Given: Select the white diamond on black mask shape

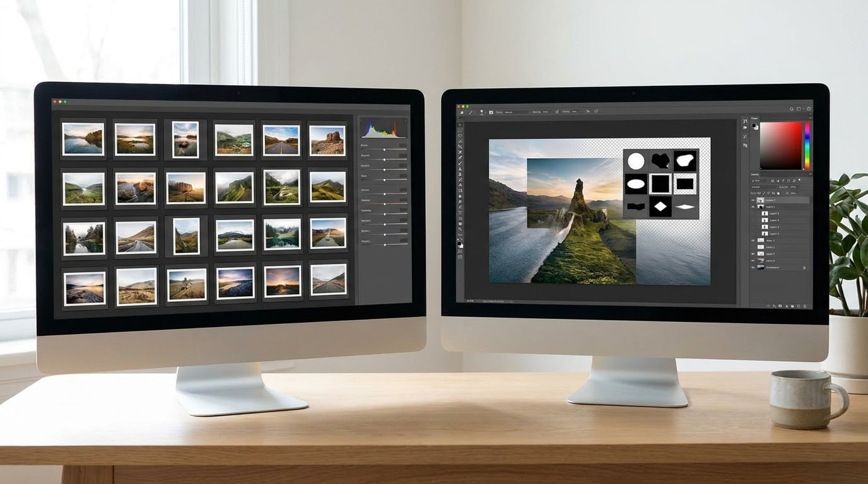Looking at the screenshot, I should click(x=660, y=206).
